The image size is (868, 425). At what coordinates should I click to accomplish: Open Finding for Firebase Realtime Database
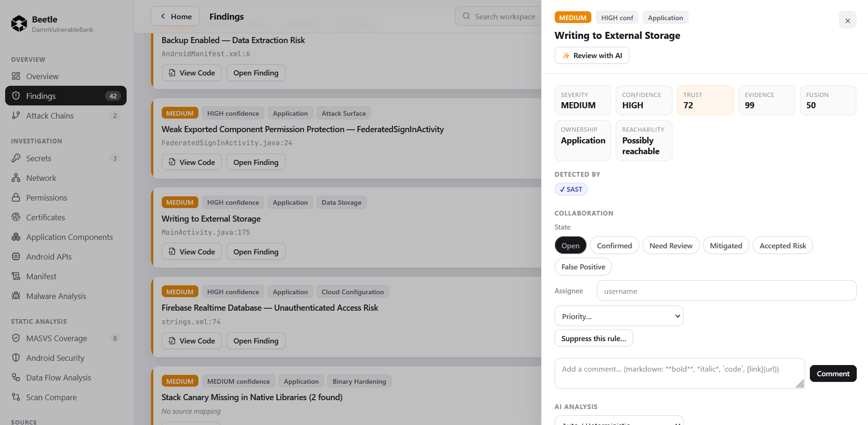pyautogui.click(x=256, y=341)
